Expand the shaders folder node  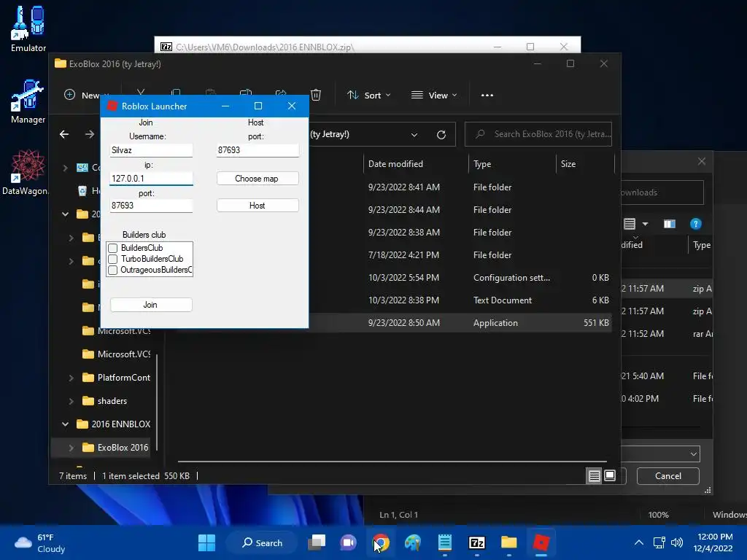click(71, 401)
